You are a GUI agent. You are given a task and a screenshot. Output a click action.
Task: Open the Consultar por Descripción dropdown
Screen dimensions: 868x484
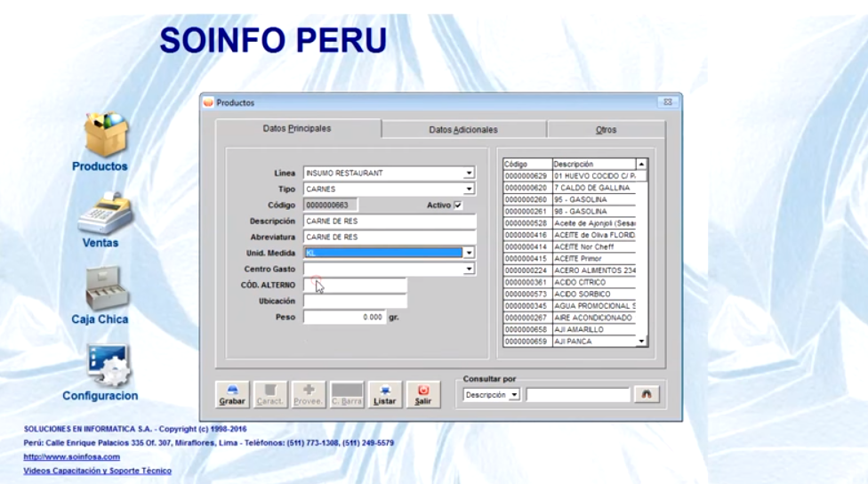coord(514,395)
